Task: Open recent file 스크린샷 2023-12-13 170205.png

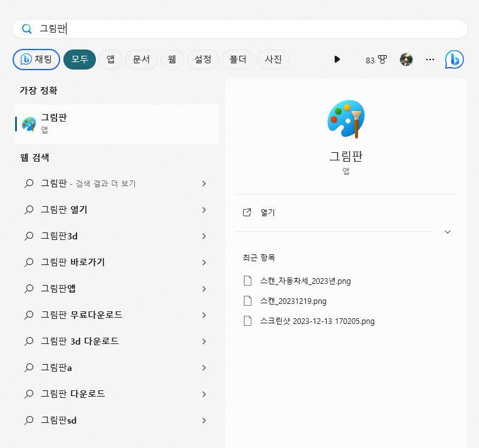Action: tap(317, 321)
